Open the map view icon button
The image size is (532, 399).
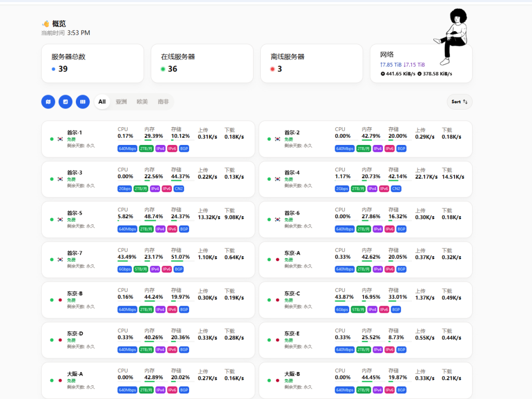click(x=48, y=102)
